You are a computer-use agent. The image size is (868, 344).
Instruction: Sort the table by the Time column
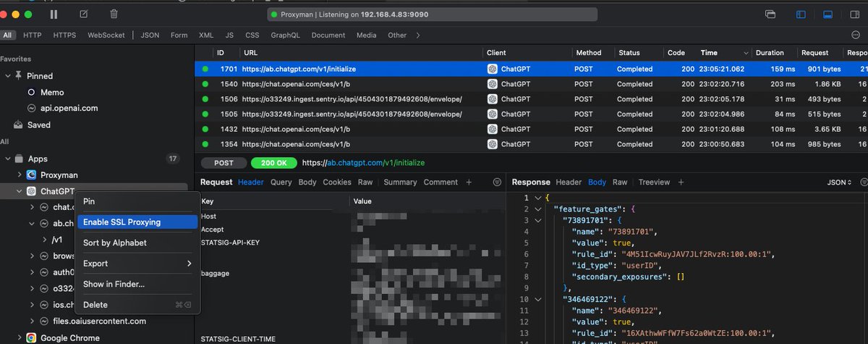(726, 53)
